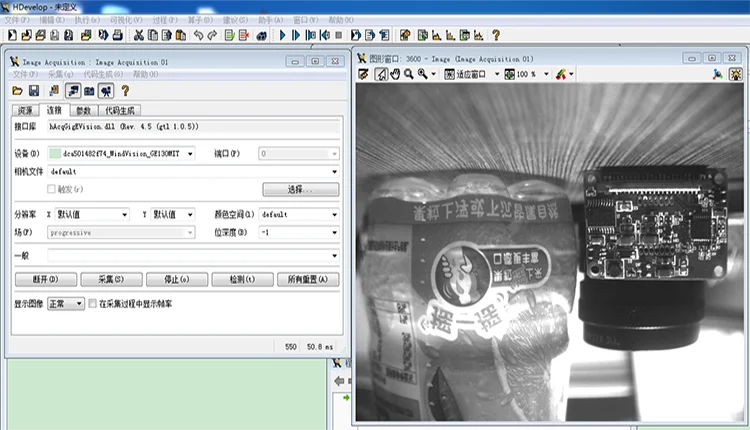Screen dimensions: 750x430
Task: Click the 采集 acquire button
Action: (111, 279)
